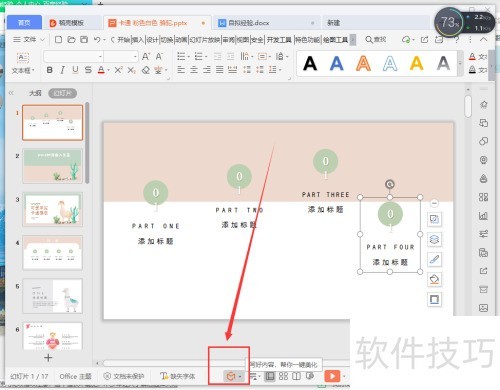Expand the 文件 menu arrow
The image size is (500, 390).
pyautogui.click(x=42, y=40)
